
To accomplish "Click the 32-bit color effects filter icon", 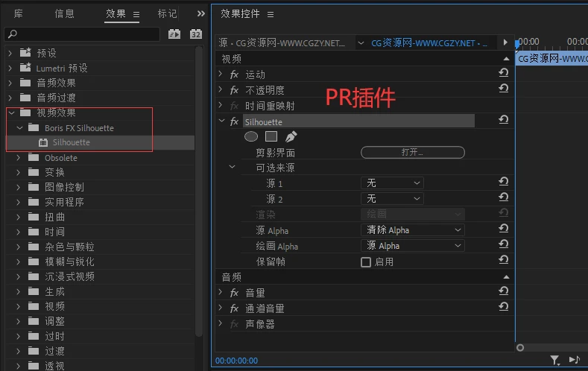I will (x=195, y=34).
